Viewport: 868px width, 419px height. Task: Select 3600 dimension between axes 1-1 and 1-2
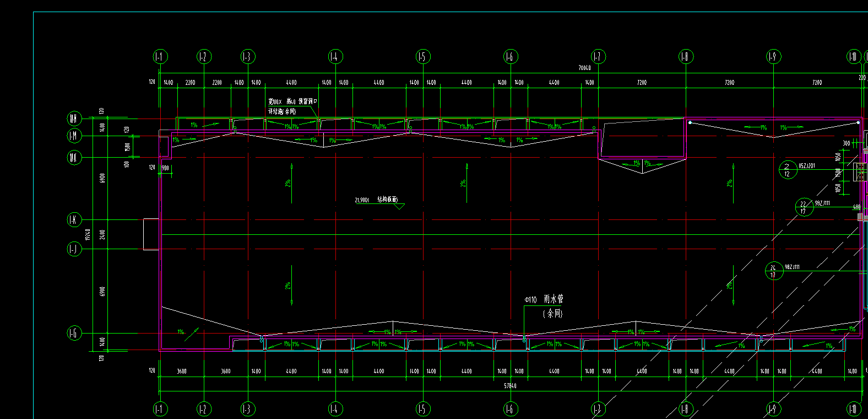182,371
